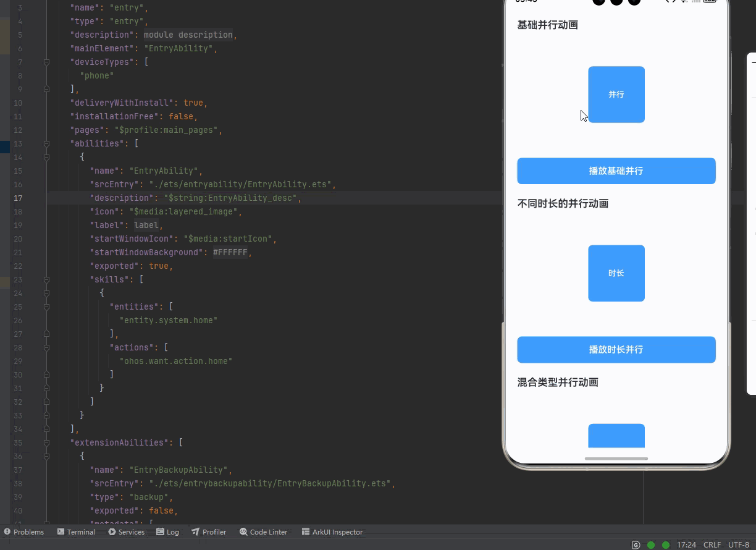The image size is (756, 550).
Task: Click the "$media:layered_image" icon value
Action: tap(183, 211)
